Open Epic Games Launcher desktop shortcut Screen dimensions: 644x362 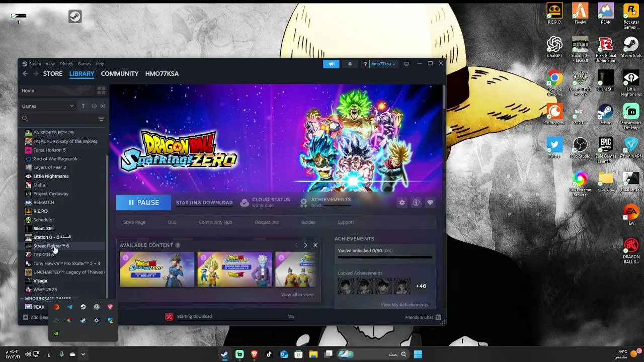pyautogui.click(x=606, y=150)
